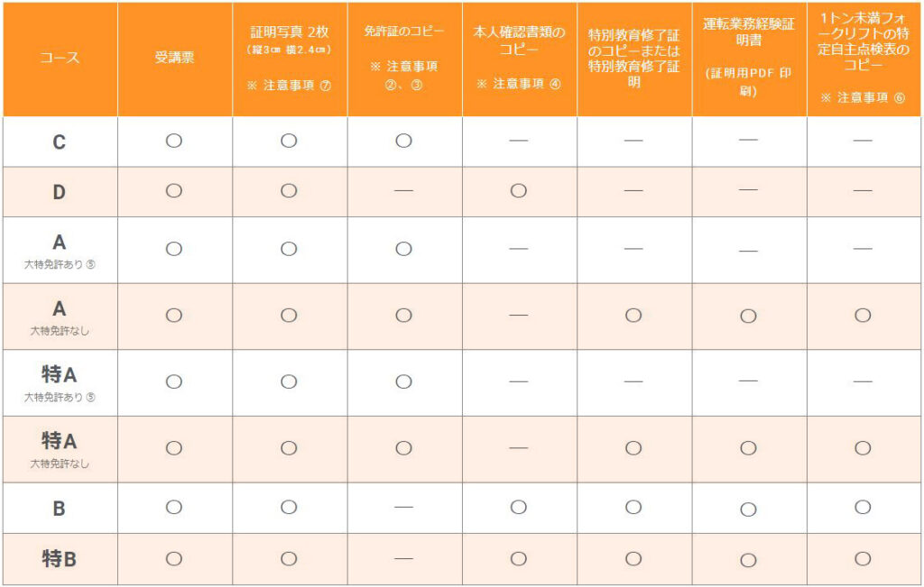Click 特A 大特免許なし 特別教育修了証 circle
Viewport: 924px width, 587px height.
tap(633, 448)
